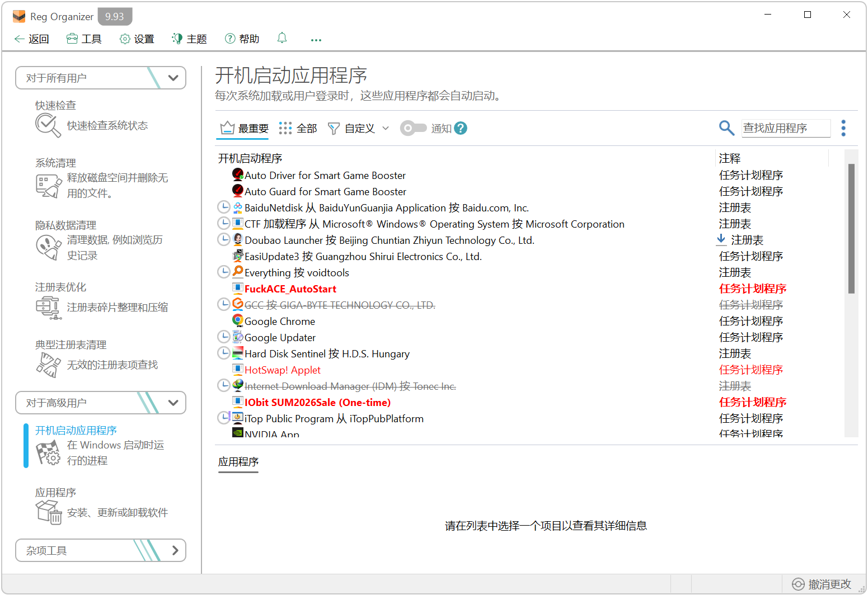Select the FuckACE_AutoStart entry

290,289
